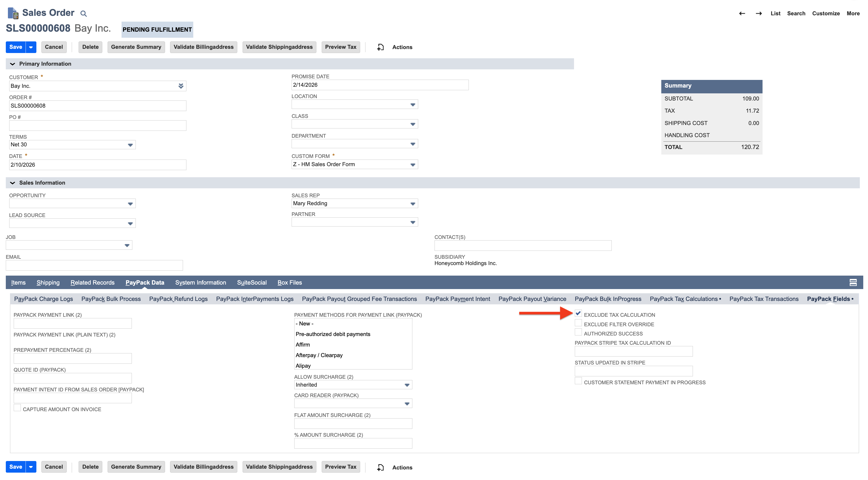Image resolution: width=868 pixels, height=480 pixels.
Task: Uncheck Exclude Tax Calculation
Action: click(578, 314)
